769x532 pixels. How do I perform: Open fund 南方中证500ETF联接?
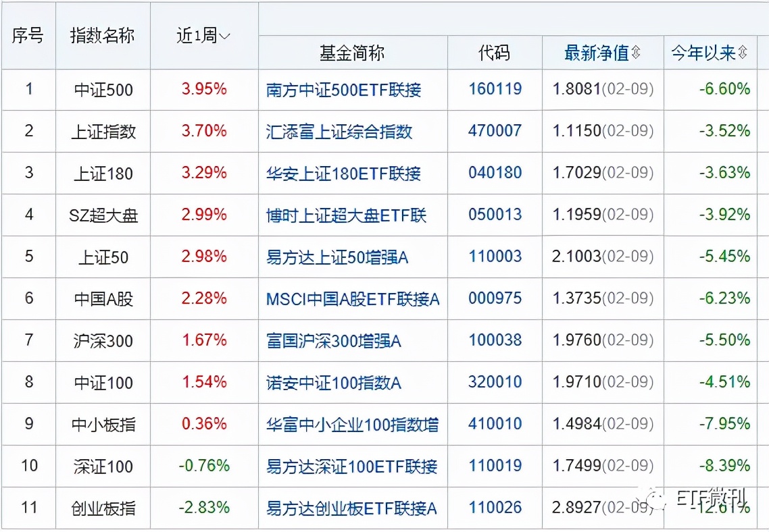pos(343,90)
